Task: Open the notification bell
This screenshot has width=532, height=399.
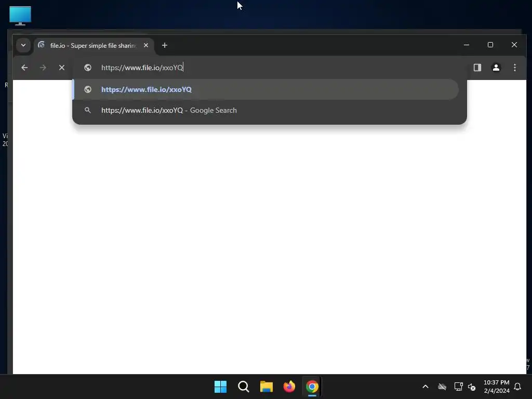Action: click(518, 387)
